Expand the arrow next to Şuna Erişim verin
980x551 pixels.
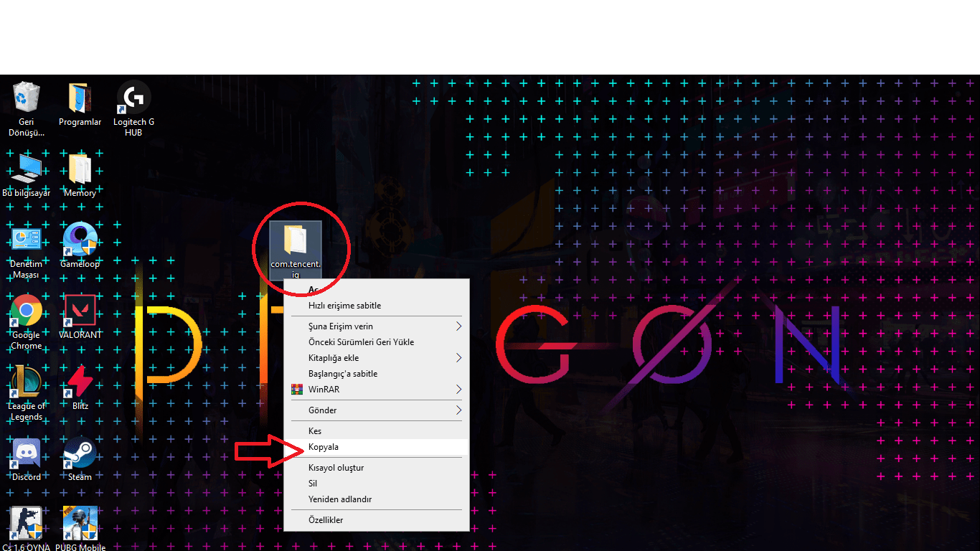click(x=459, y=326)
